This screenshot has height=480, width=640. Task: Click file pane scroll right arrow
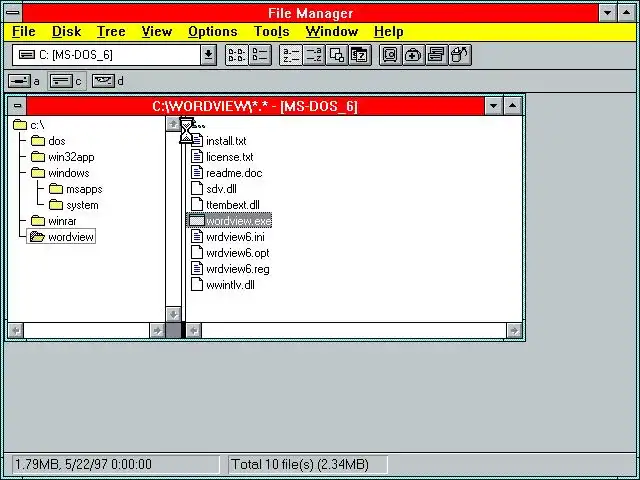tap(514, 330)
